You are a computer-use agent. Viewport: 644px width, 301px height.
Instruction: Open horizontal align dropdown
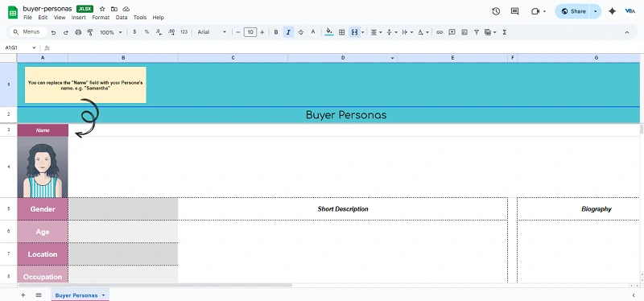pyautogui.click(x=376, y=32)
